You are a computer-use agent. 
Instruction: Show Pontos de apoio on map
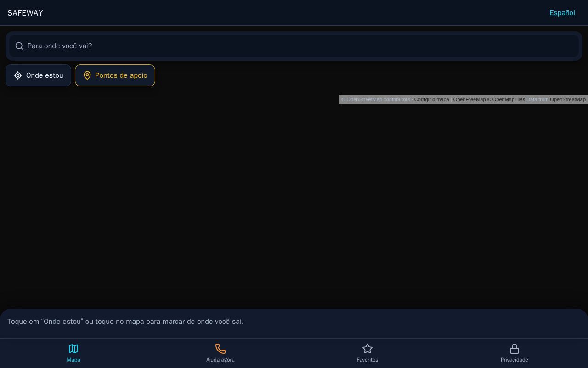click(115, 75)
